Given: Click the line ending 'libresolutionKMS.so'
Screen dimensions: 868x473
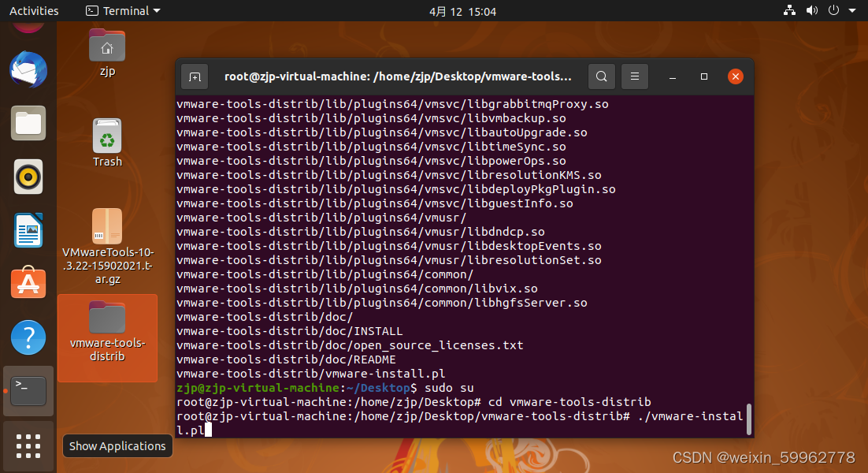Looking at the screenshot, I should [388, 175].
